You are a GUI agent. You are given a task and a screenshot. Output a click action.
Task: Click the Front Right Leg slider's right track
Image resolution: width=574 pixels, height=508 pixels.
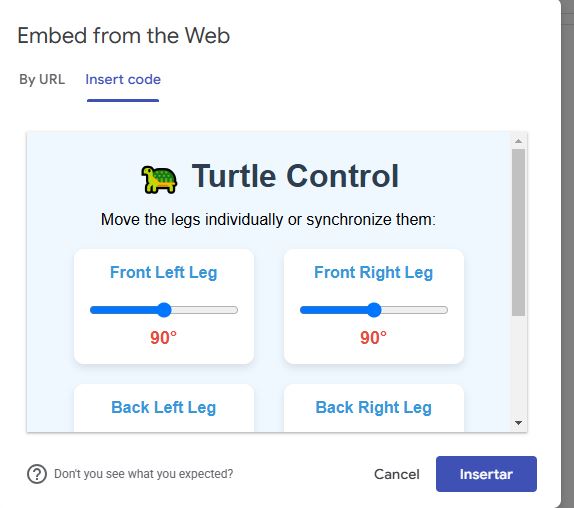tap(414, 310)
